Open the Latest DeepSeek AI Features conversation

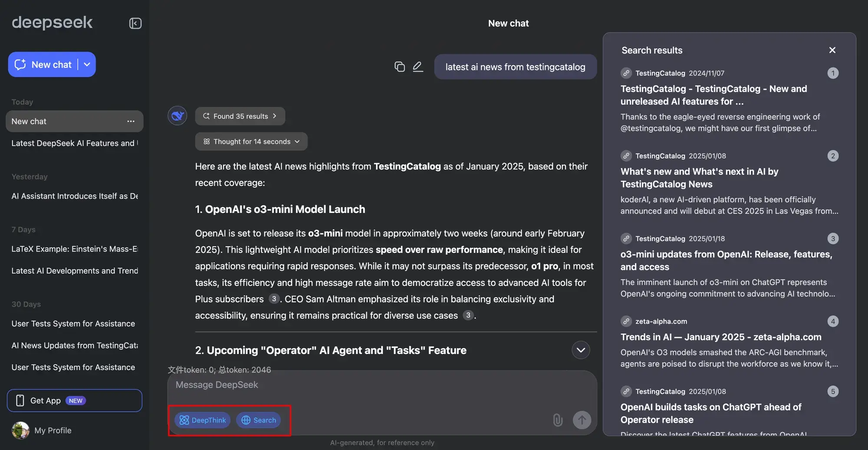(x=74, y=143)
